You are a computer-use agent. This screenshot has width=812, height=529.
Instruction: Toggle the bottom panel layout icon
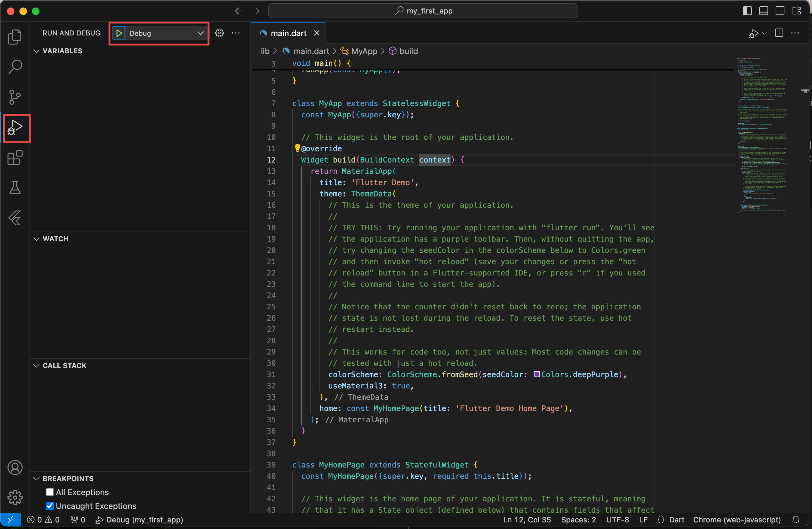pyautogui.click(x=763, y=11)
